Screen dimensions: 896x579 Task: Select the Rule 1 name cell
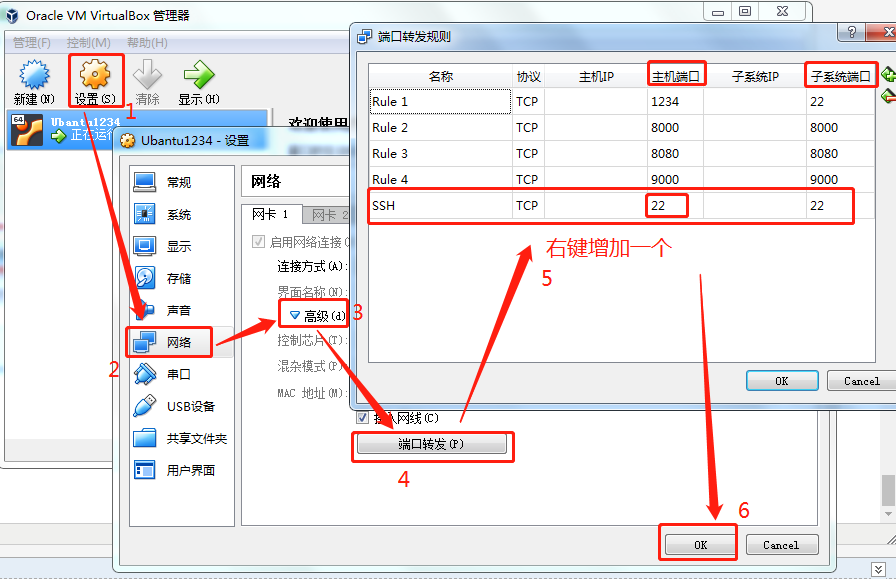[441, 102]
